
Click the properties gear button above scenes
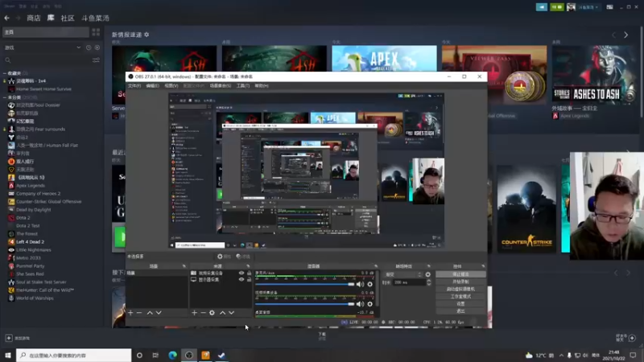coord(224,257)
